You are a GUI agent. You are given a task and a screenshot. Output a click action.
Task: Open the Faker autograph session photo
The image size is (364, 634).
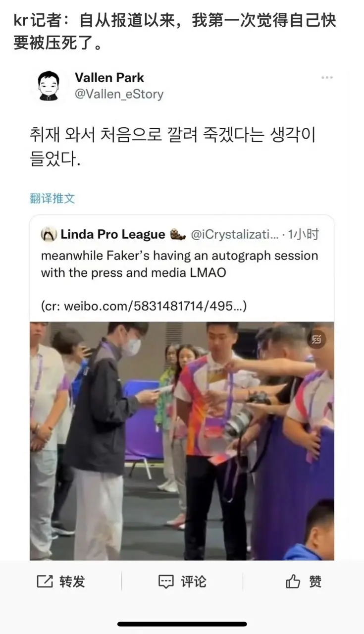(x=182, y=441)
